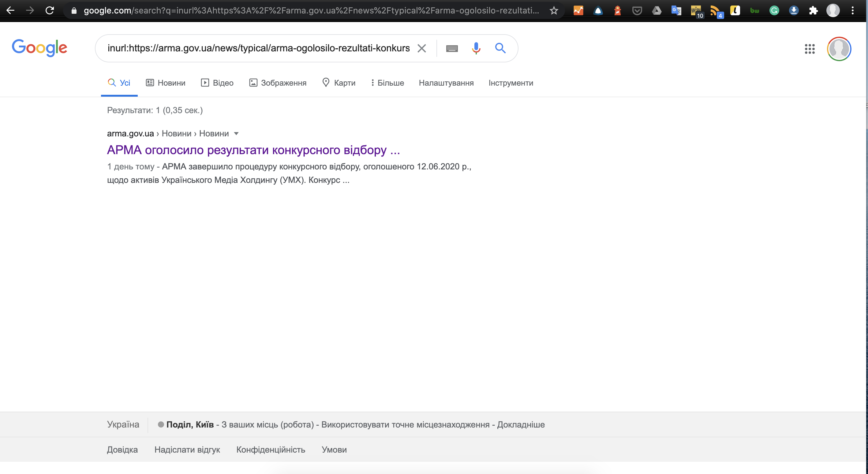
Task: Run the Lighthouse extension
Action: pos(617,11)
